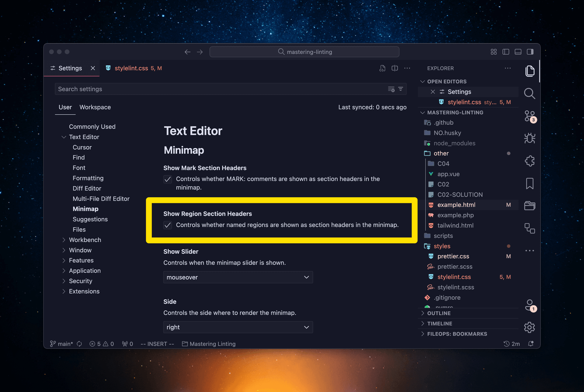This screenshot has height=392, width=584.
Task: Open the Commonly Used settings category
Action: 92,127
